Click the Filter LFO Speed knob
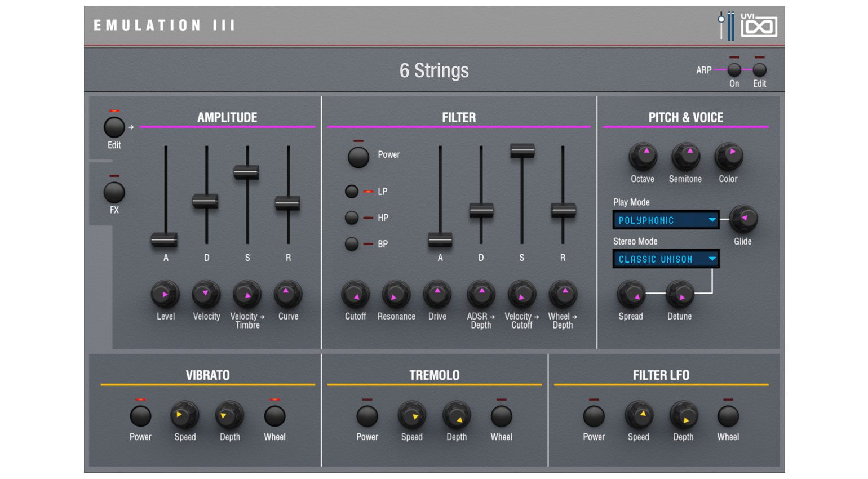This screenshot has height=479, width=868. coord(639,415)
